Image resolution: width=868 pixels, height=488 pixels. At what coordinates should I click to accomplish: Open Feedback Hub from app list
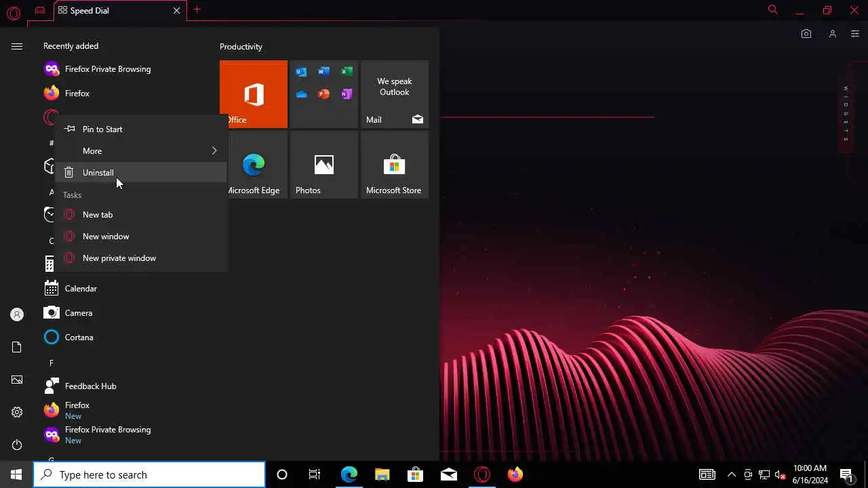80,386
